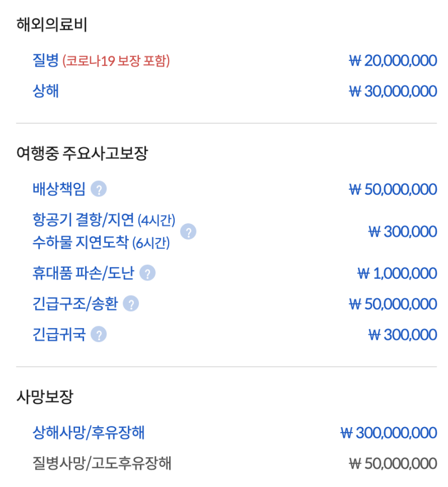Click the ₩ 30,000,000 상해 amount
Screen dimensions: 448x487
coord(393,91)
